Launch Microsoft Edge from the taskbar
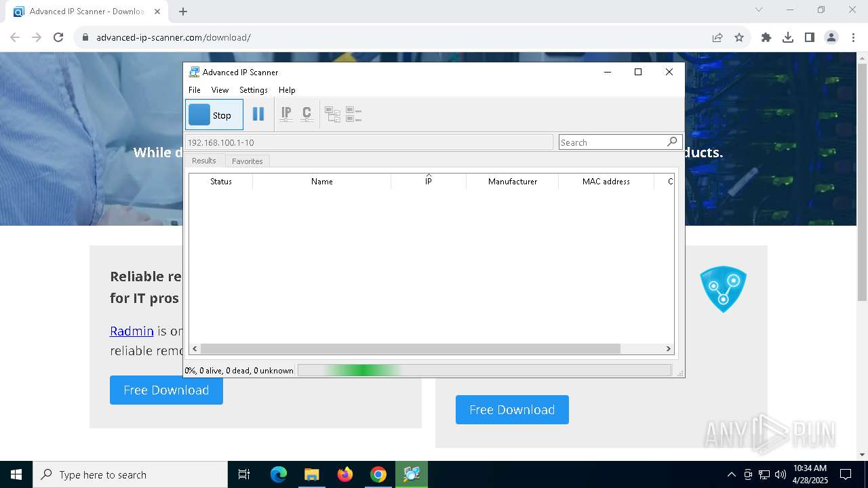This screenshot has height=488, width=868. click(278, 474)
